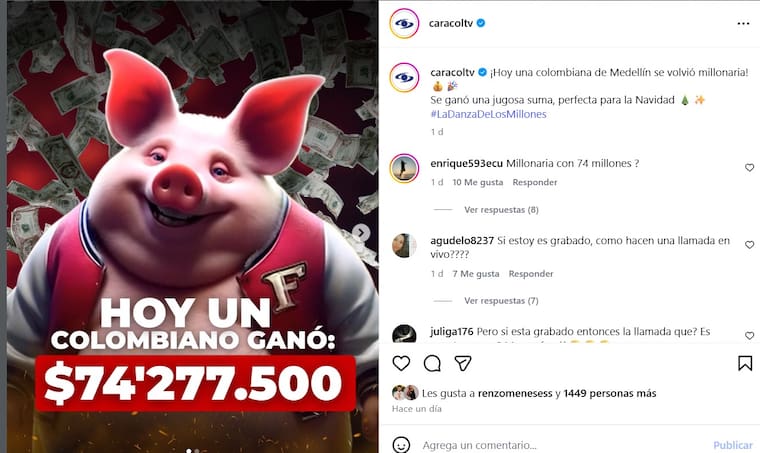This screenshot has height=453, width=760.
Task: Go to next carousel image arrow
Action: pyautogui.click(x=361, y=233)
